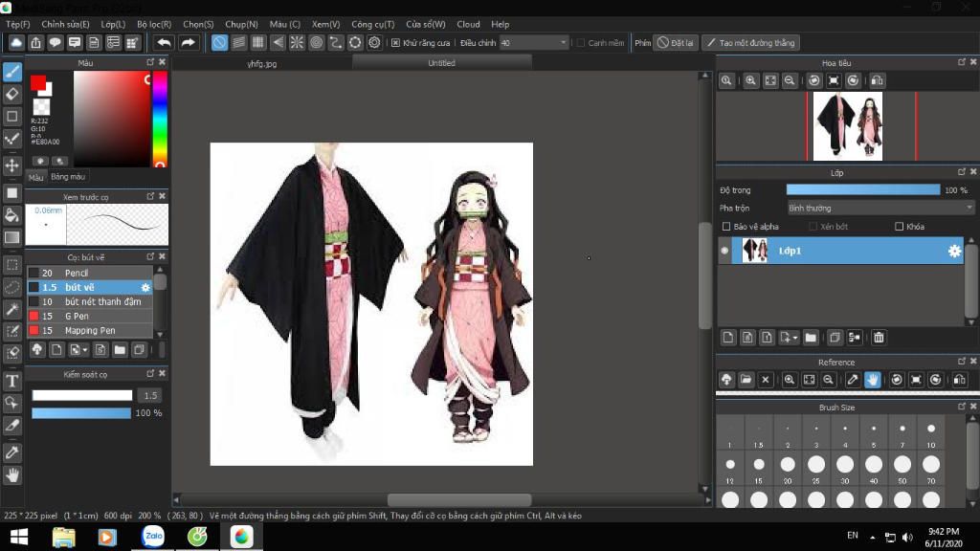Toggle Khử răng cưa checkbox

[x=395, y=42]
